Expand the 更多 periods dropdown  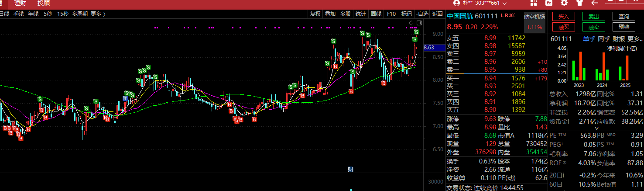click(98, 14)
